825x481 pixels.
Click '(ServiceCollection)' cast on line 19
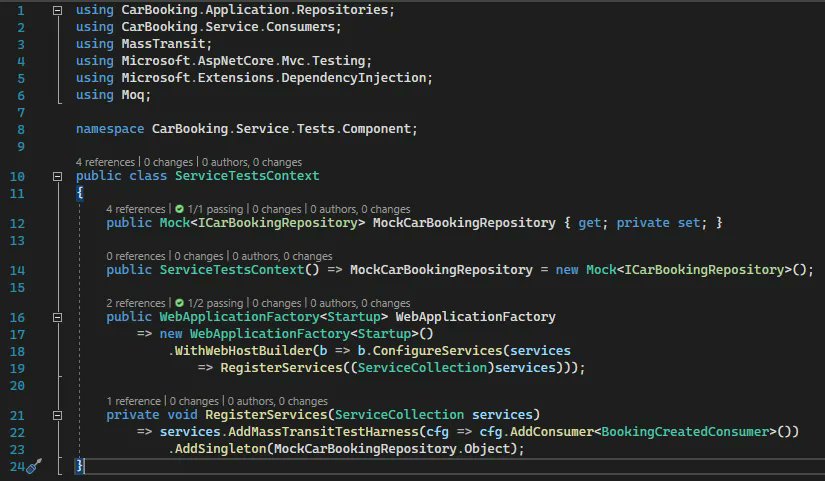pyautogui.click(x=422, y=367)
